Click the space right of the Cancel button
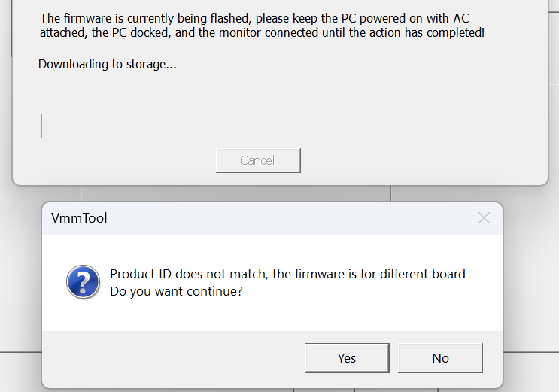Viewport: 559px width, 392px height. tap(406, 160)
